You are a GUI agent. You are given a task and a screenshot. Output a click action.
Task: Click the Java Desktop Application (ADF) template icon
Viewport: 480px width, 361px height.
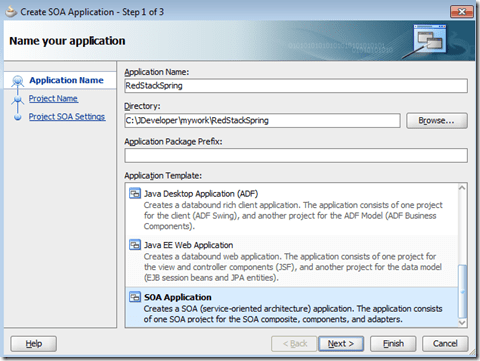point(135,194)
